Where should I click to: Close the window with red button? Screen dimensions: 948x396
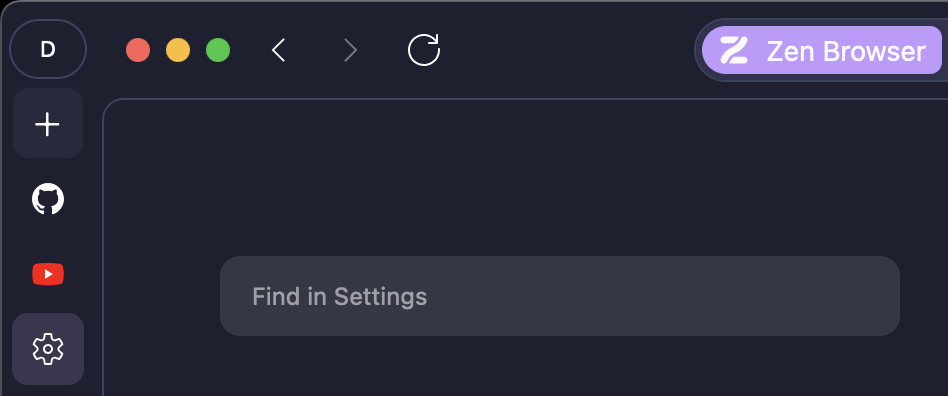[138, 50]
